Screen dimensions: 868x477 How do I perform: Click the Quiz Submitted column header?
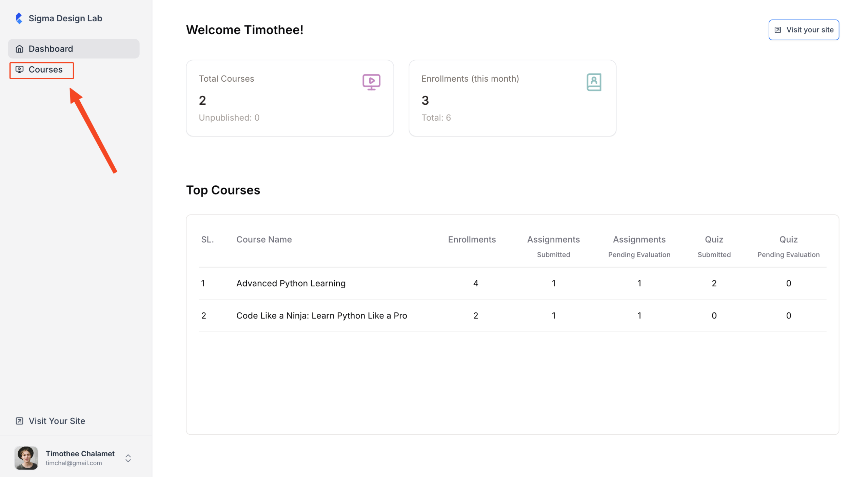(x=714, y=246)
